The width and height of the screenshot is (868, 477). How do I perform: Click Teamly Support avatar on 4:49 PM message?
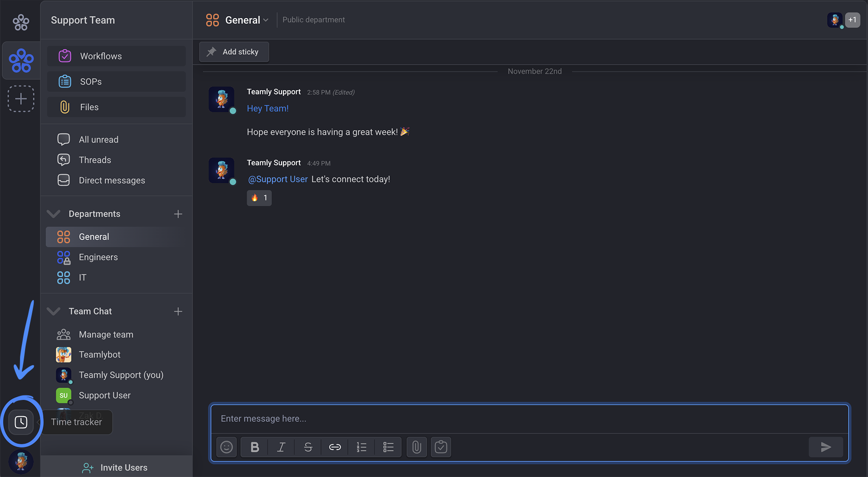coord(221,171)
